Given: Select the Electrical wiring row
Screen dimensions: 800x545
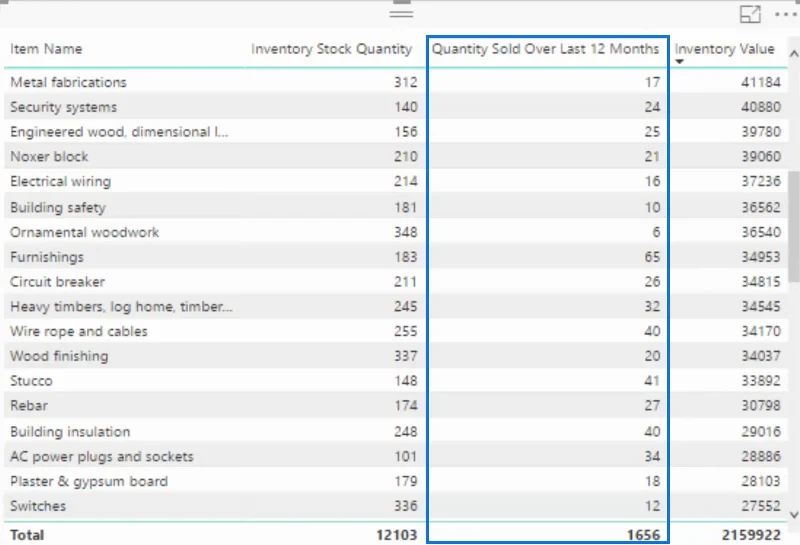Looking at the screenshot, I should point(395,181).
